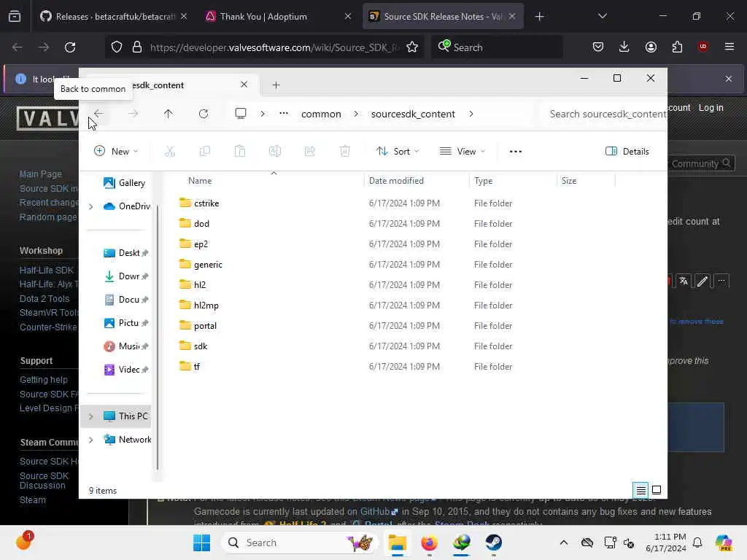747x560 pixels.
Task: Switch to large thumbnails view icon
Action: [657, 490]
